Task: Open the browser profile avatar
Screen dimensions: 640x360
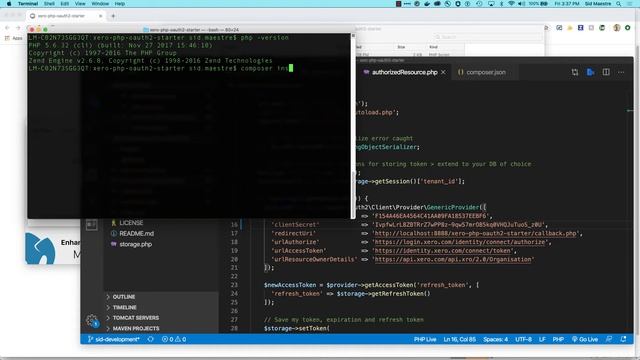Action: tap(617, 28)
